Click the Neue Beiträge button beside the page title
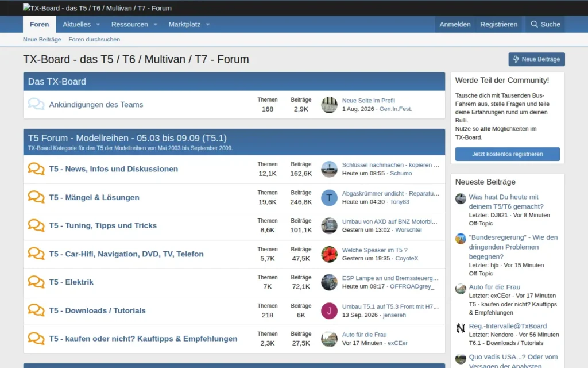 pyautogui.click(x=537, y=59)
